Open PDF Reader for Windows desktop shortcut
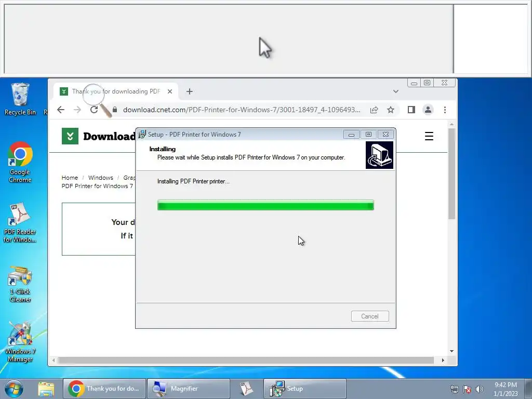The width and height of the screenshot is (532, 399). click(x=20, y=222)
